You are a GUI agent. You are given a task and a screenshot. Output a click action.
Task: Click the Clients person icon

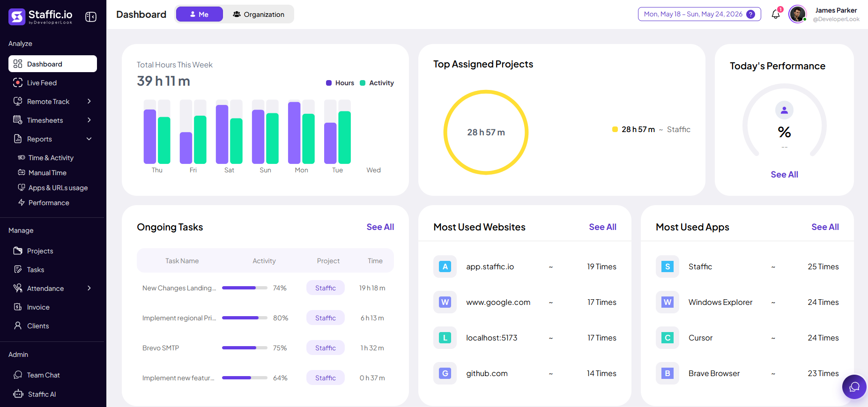[x=18, y=326]
